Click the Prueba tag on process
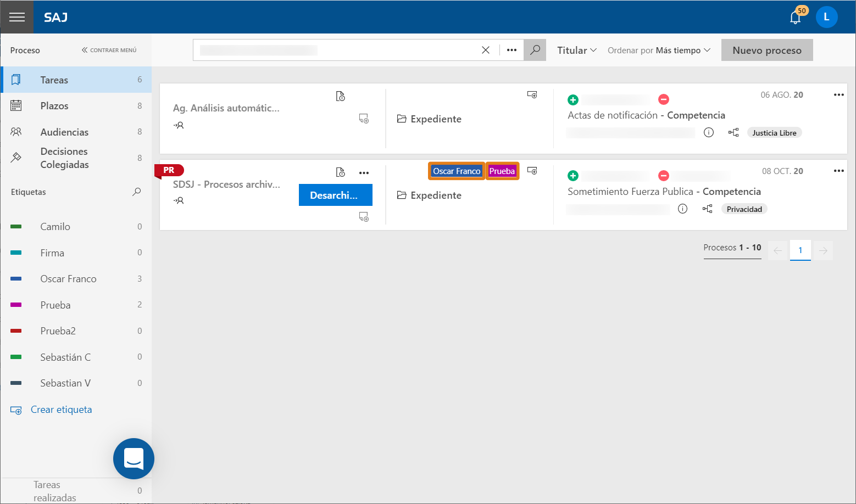The image size is (856, 504). click(x=502, y=171)
